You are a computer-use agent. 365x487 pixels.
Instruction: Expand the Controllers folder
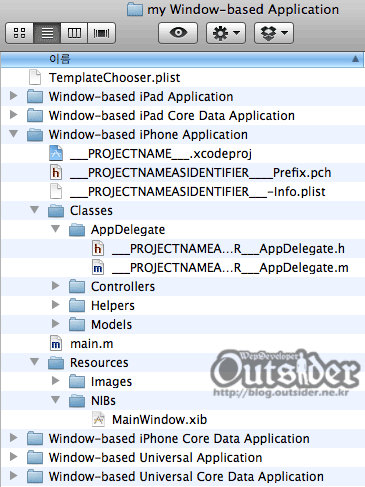click(56, 286)
